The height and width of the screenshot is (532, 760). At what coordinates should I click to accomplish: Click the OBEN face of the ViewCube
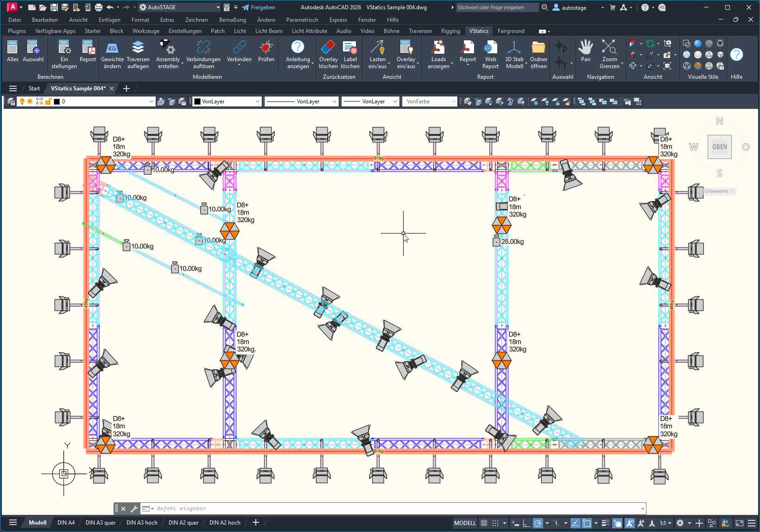[719, 147]
